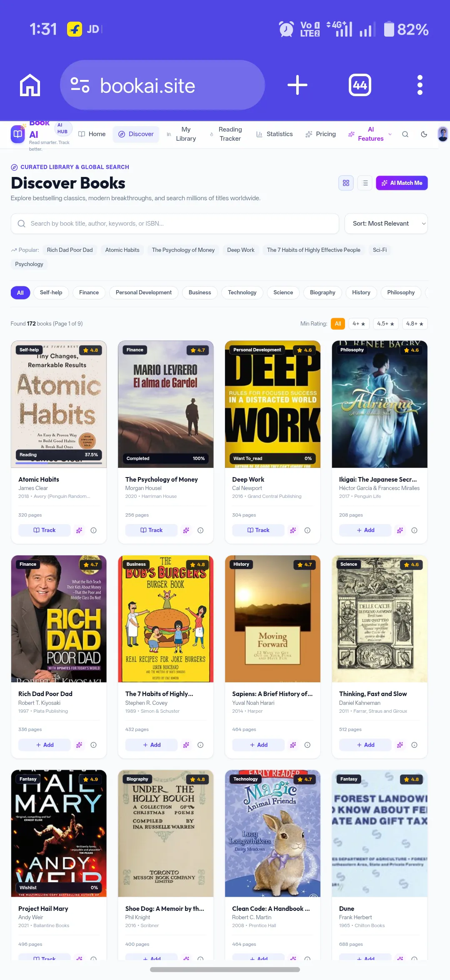Viewport: 450px width, 980px height.
Task: Open the tab switcher showing 44 tabs
Action: point(360,85)
